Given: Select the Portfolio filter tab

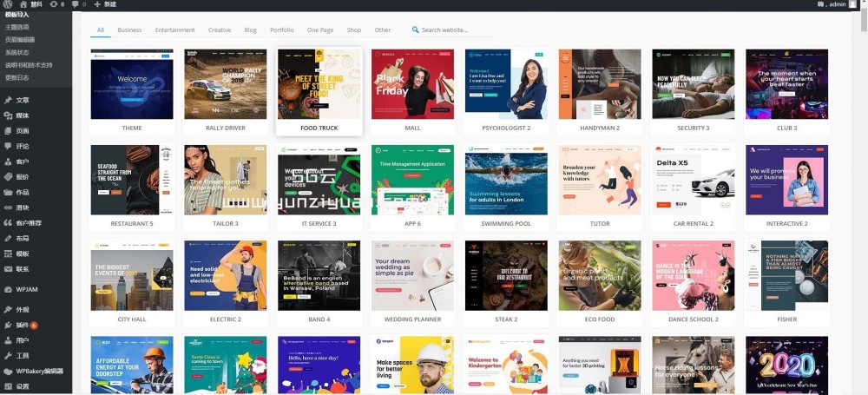Looking at the screenshot, I should [x=281, y=30].
